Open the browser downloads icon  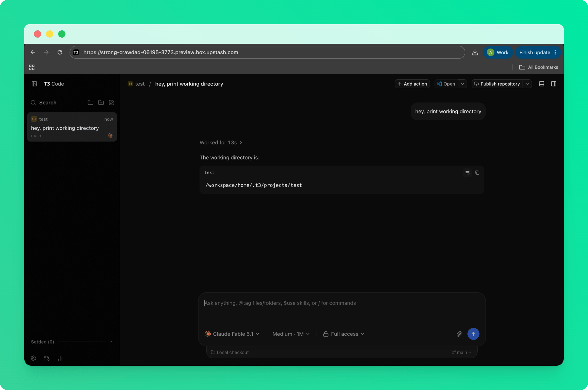[x=475, y=52]
